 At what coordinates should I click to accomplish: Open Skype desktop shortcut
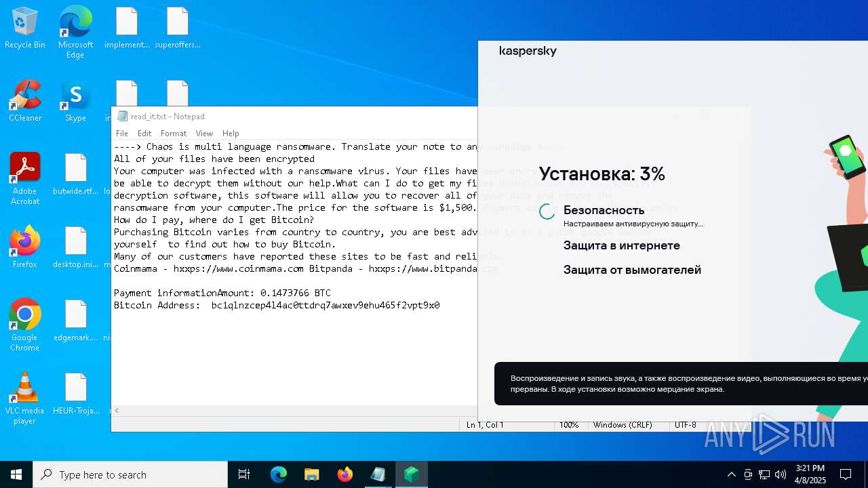[x=75, y=101]
